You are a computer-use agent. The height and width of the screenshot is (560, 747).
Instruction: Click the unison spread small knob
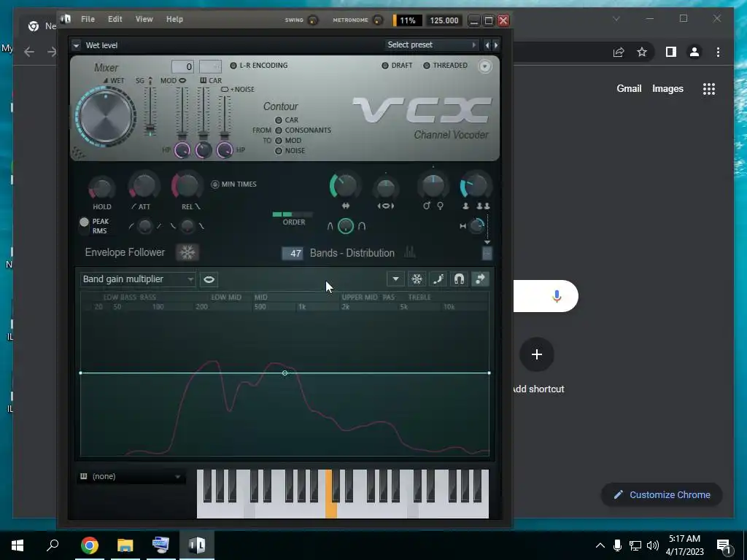(x=476, y=226)
